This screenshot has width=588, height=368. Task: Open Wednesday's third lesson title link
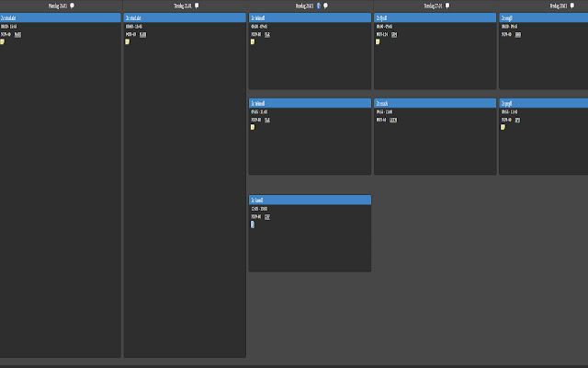point(257,201)
